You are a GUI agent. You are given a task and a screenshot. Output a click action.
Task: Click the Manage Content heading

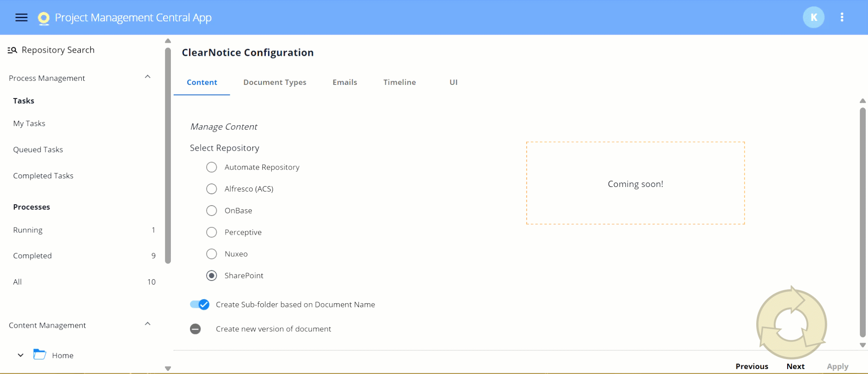[224, 127]
